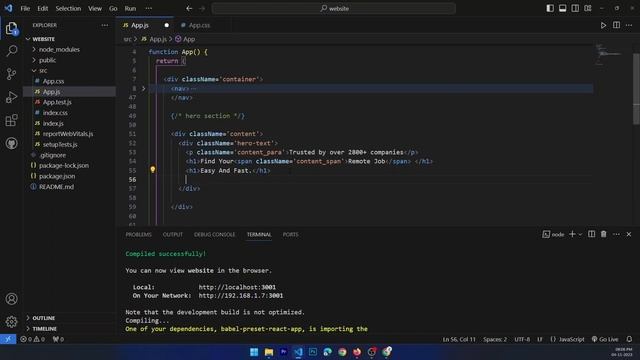640x360 pixels.
Task: Open the Source Control view
Action: pos(11,74)
